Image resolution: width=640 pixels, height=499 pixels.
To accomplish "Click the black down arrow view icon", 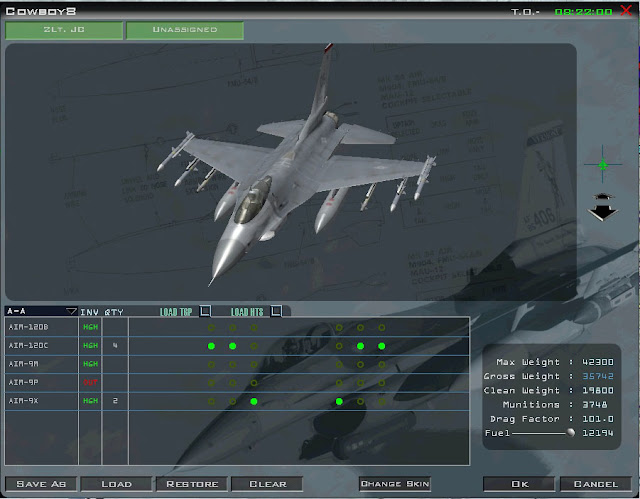I will tap(603, 213).
